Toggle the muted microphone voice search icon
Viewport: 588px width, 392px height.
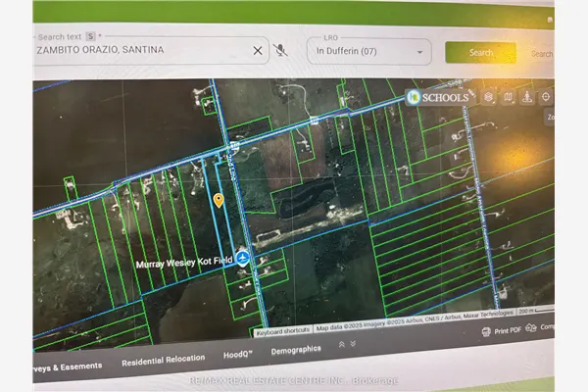(280, 50)
